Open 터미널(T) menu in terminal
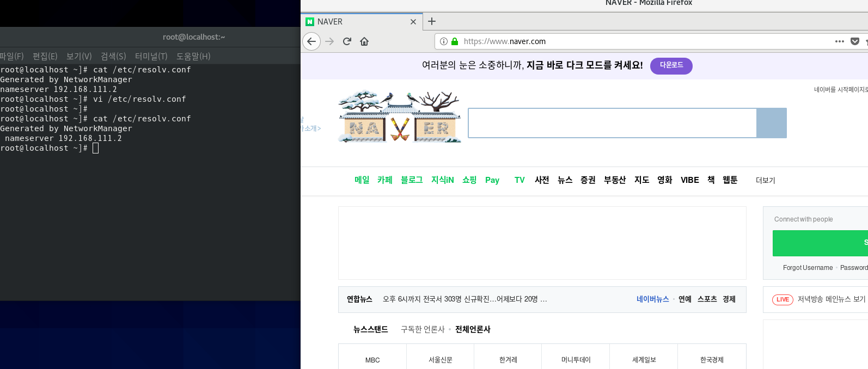The image size is (868, 369). (x=151, y=56)
